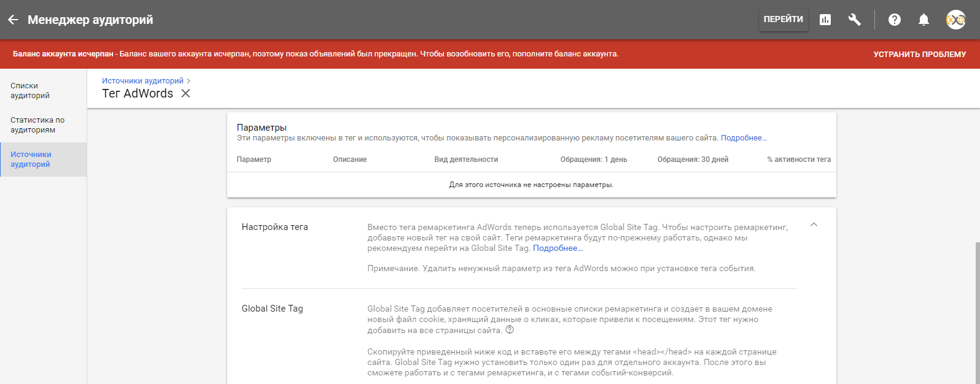Click the Источники аудиторий breadcrumb link

point(142,81)
